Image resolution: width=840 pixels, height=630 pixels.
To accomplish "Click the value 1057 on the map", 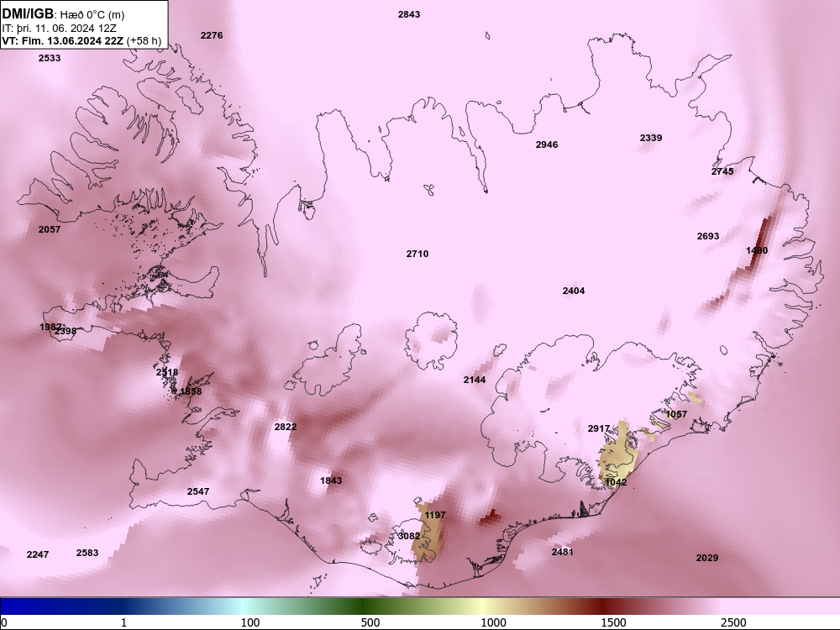I will pos(676,414).
